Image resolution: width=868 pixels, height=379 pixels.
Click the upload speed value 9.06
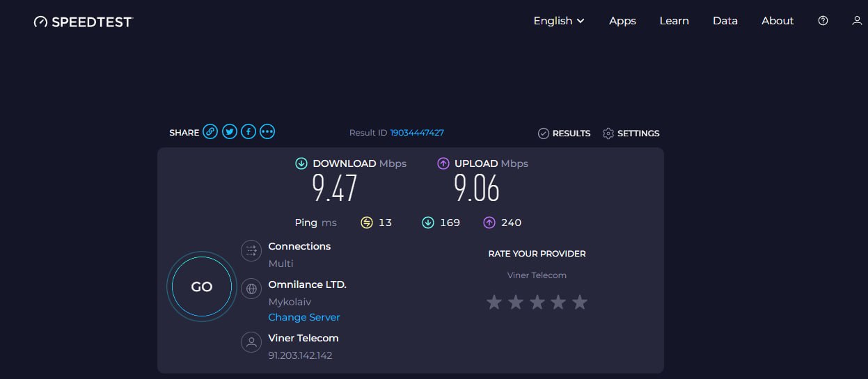click(477, 188)
